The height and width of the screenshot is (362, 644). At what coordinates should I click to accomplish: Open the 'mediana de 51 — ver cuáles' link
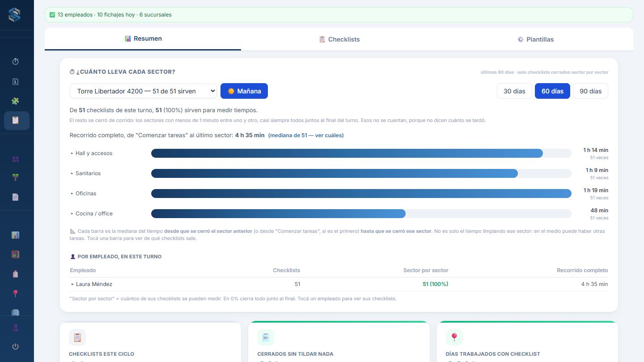click(x=306, y=135)
